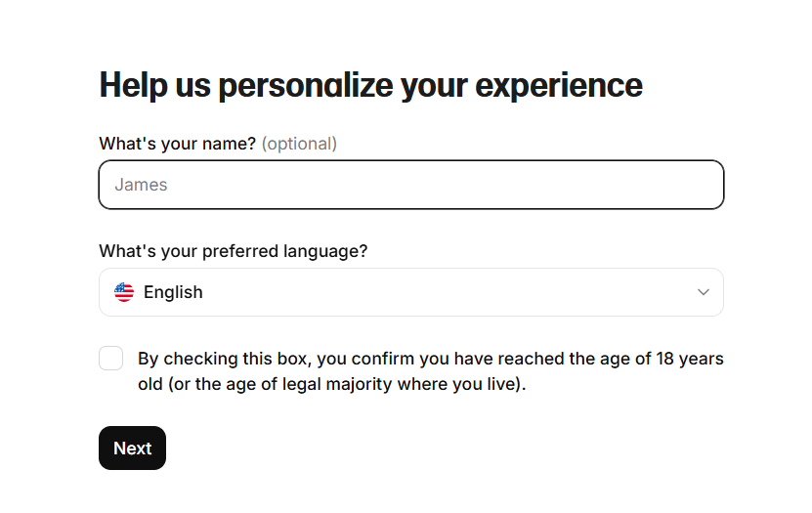This screenshot has height=513, width=812.
Task: Click the age of legal majority confirmation text
Action: coord(430,371)
